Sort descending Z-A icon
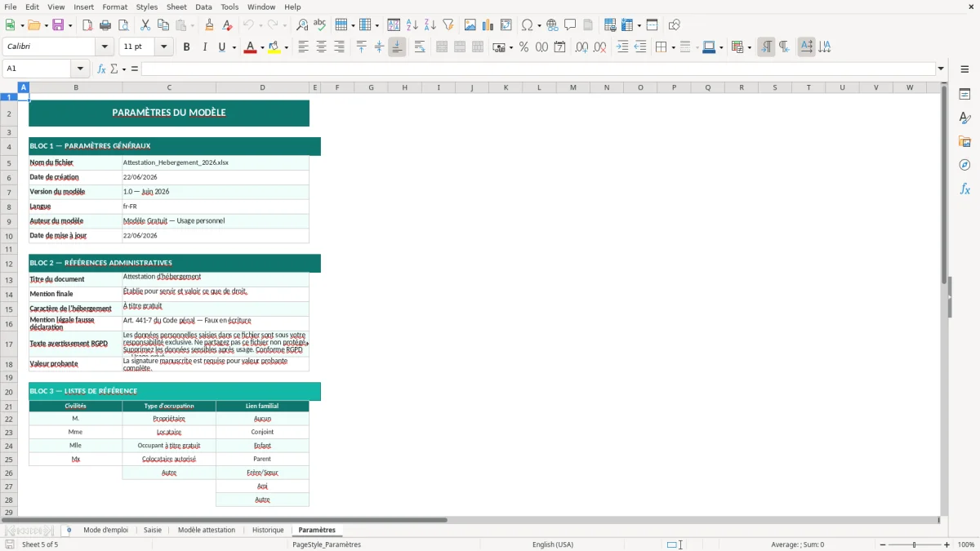 430,25
